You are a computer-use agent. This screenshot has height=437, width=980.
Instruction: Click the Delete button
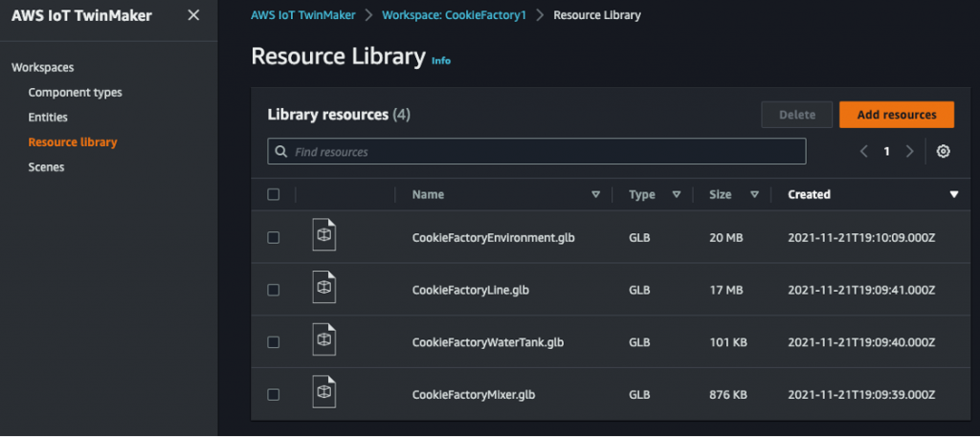(x=797, y=115)
